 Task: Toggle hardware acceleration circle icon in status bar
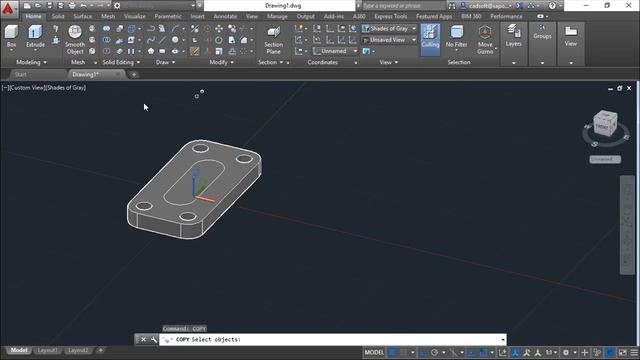click(x=610, y=352)
